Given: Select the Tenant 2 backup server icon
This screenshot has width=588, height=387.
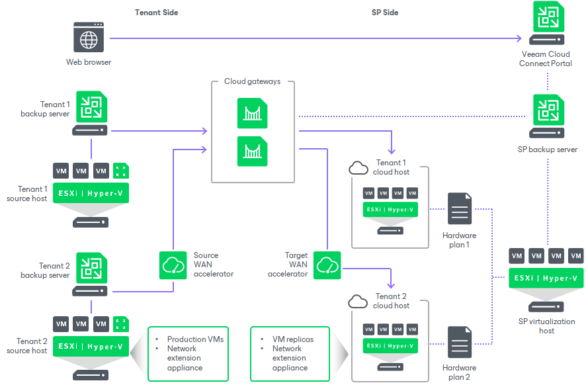Looking at the screenshot, I should [x=91, y=268].
